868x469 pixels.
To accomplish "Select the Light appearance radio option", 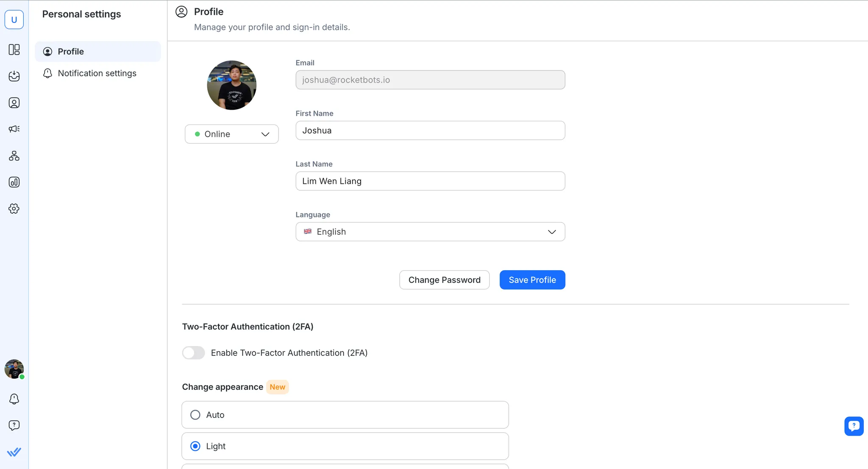I will pyautogui.click(x=195, y=446).
